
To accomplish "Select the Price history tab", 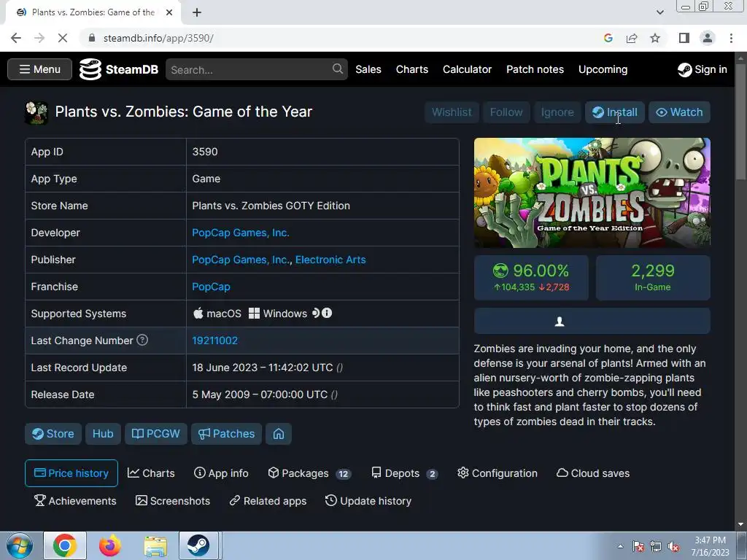I will tap(71, 473).
